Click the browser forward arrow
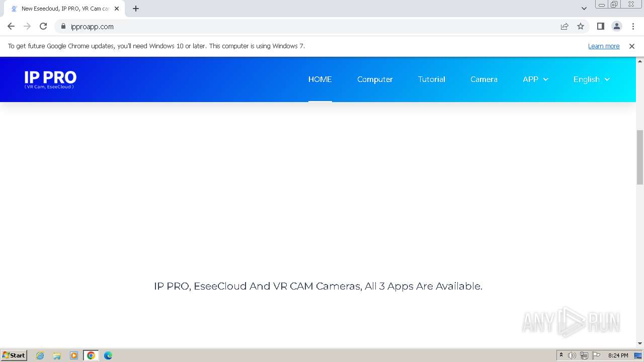This screenshot has height=362, width=644. pos(27,26)
